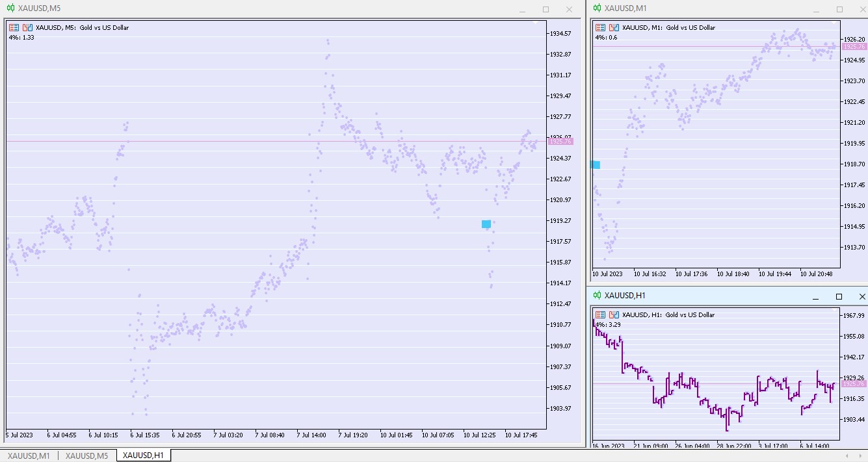The width and height of the screenshot is (868, 462).
Task: Select blue square marker in M5 chart
Action: (x=486, y=224)
